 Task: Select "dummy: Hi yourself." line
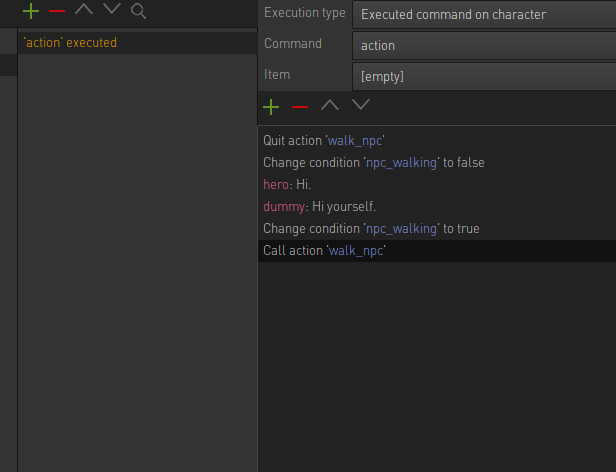(437, 207)
